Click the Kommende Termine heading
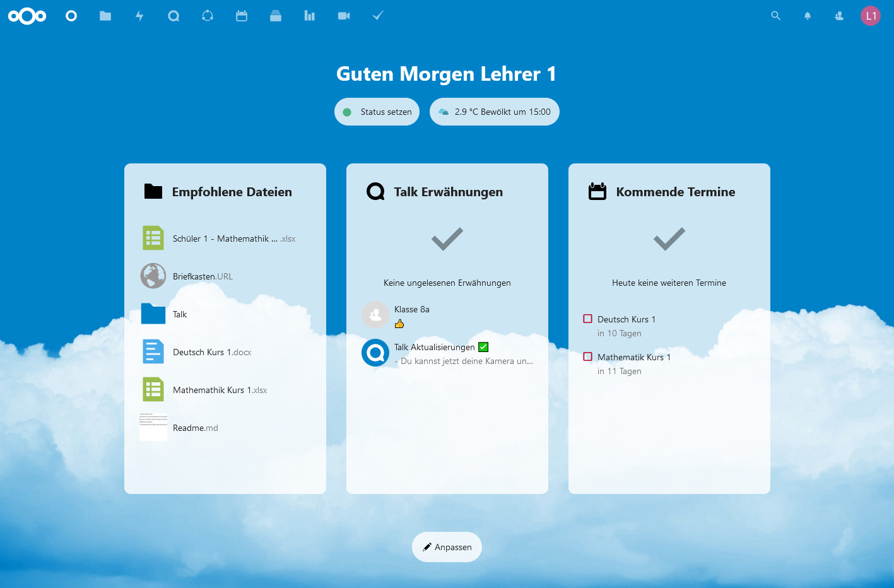894x588 pixels. pyautogui.click(x=676, y=192)
